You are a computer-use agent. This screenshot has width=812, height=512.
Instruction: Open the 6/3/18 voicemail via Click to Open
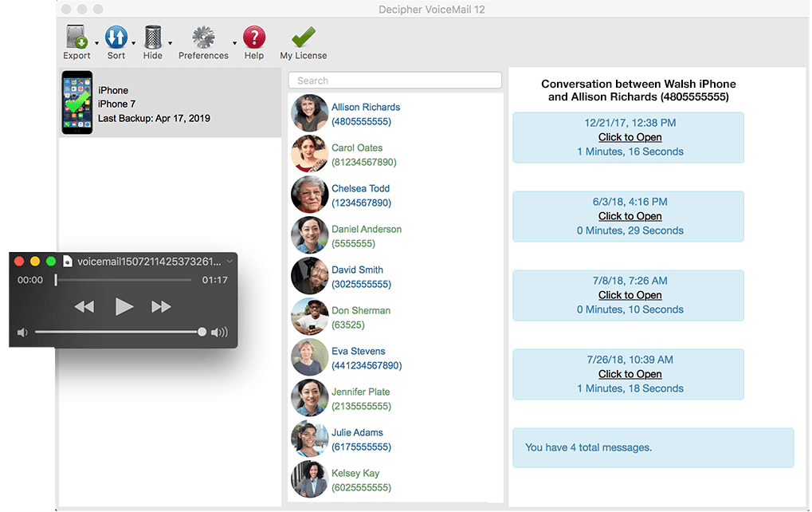click(x=630, y=215)
